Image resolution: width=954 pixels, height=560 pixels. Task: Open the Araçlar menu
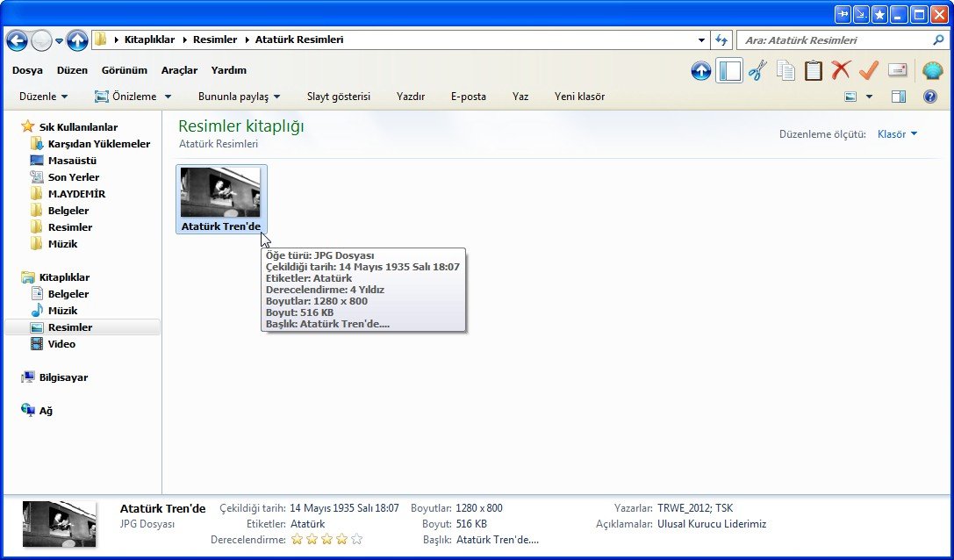coord(180,70)
